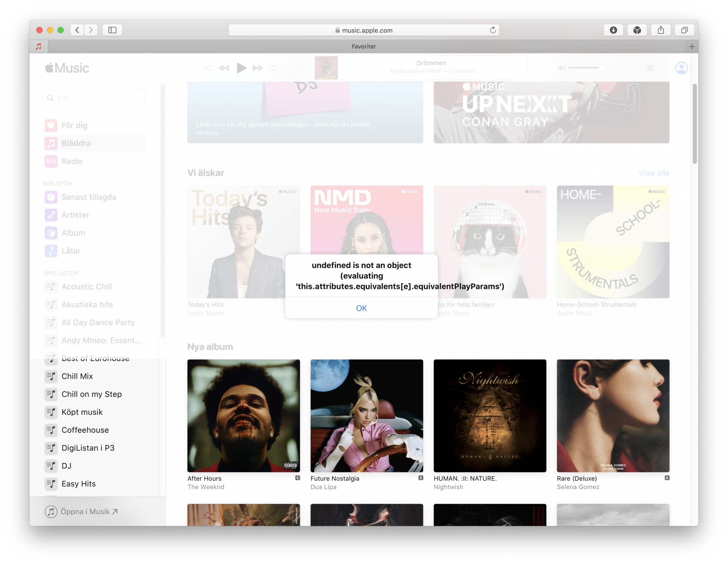Click Öppna i Musik link

click(82, 511)
